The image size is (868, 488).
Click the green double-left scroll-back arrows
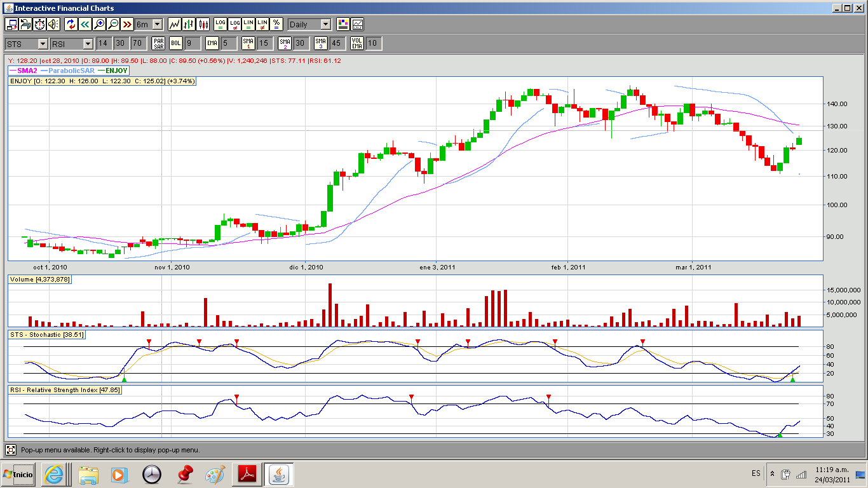coord(85,24)
